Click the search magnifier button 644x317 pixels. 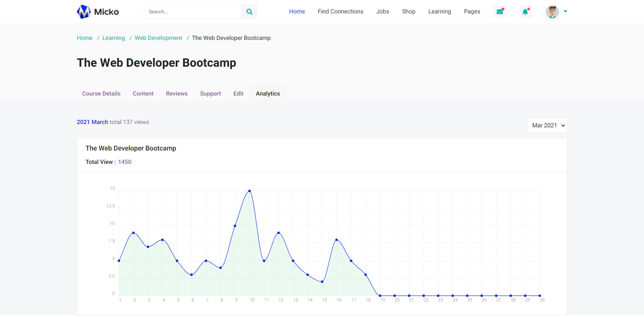tap(249, 12)
